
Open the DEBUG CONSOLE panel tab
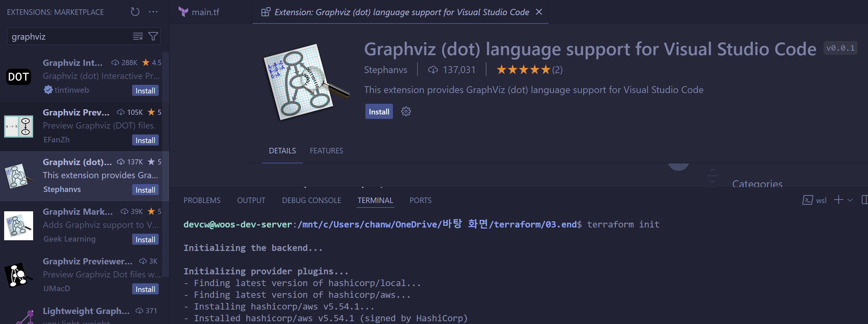coord(312,200)
